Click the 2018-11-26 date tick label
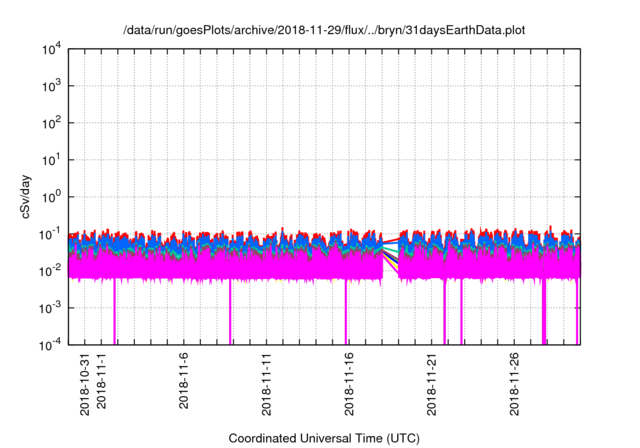Screen dimensions: 640x448 tap(514, 384)
